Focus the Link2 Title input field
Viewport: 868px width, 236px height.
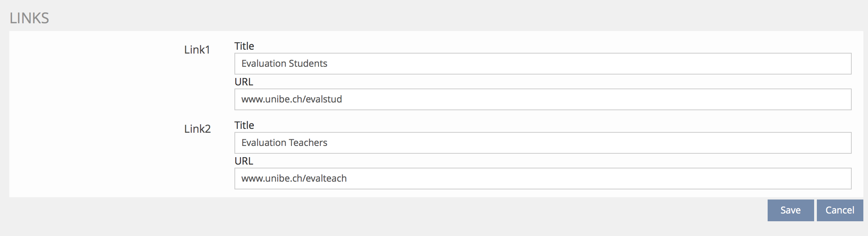pos(542,143)
